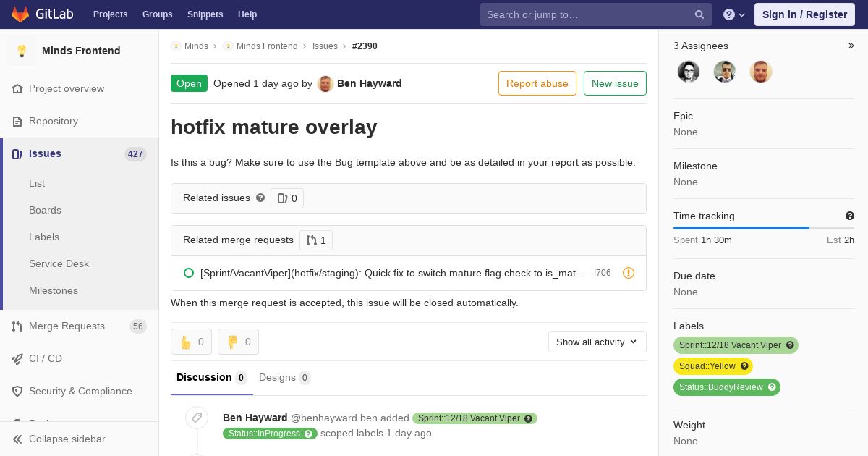
Task: Click the 56 merge requests badge
Action: point(138,326)
